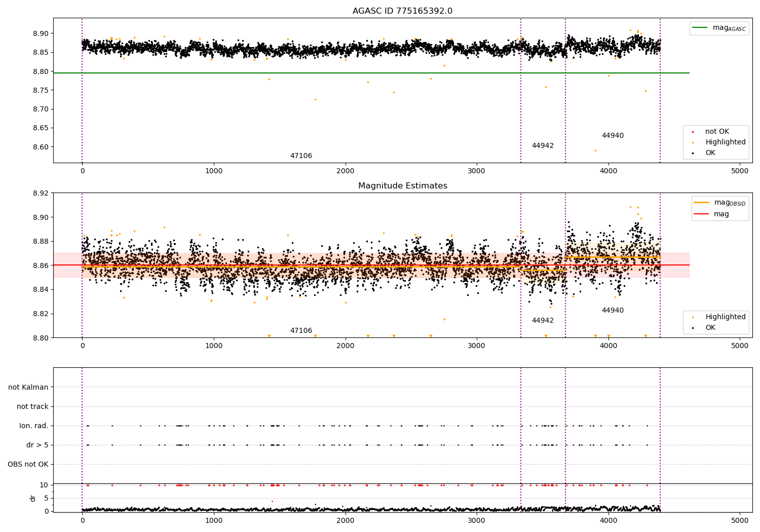Image resolution: width=760 pixels, height=532 pixels.
Task: Click y-tick 8.84 on Magnitude Estimates plot
Action: coord(41,290)
